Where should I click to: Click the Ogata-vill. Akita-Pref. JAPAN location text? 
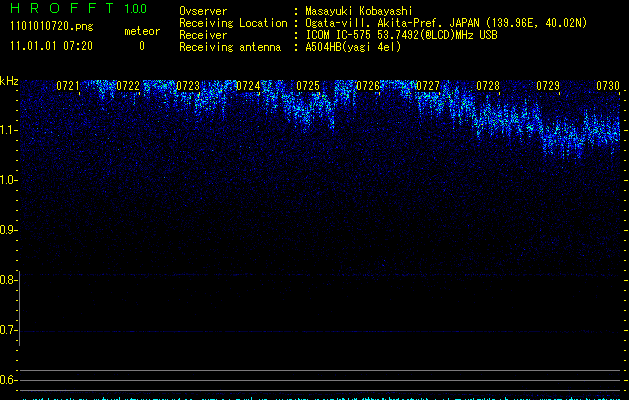pyautogui.click(x=446, y=23)
